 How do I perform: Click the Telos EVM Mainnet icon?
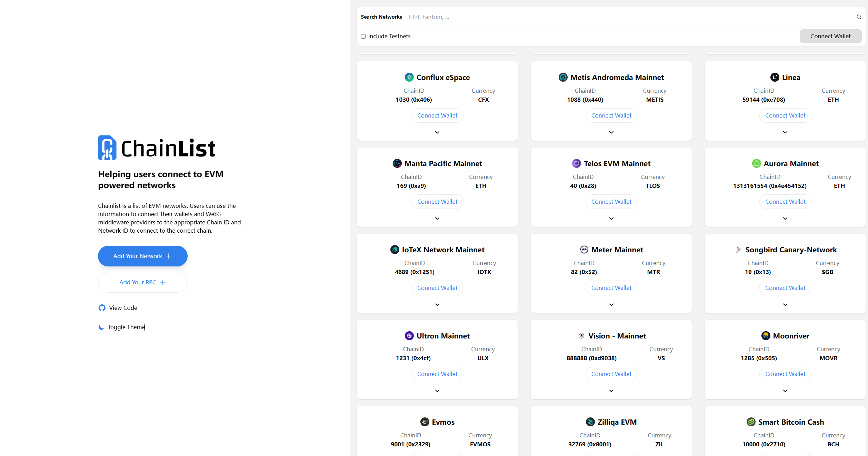pyautogui.click(x=576, y=163)
